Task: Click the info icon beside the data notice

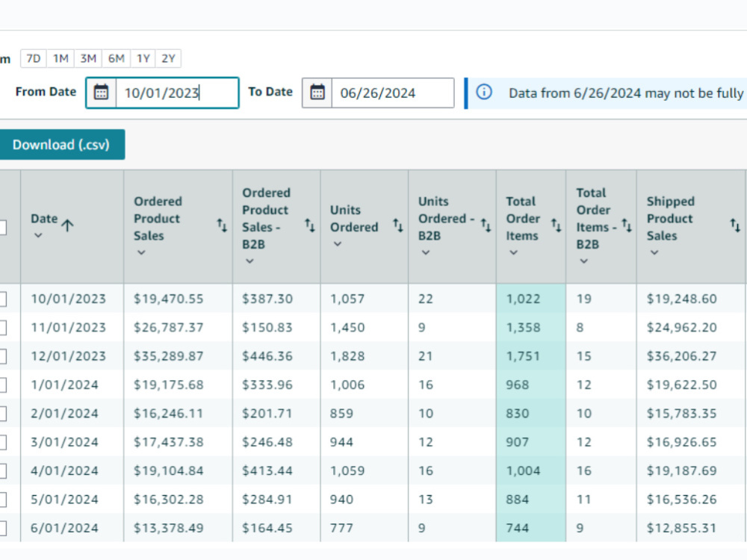Action: [x=484, y=92]
